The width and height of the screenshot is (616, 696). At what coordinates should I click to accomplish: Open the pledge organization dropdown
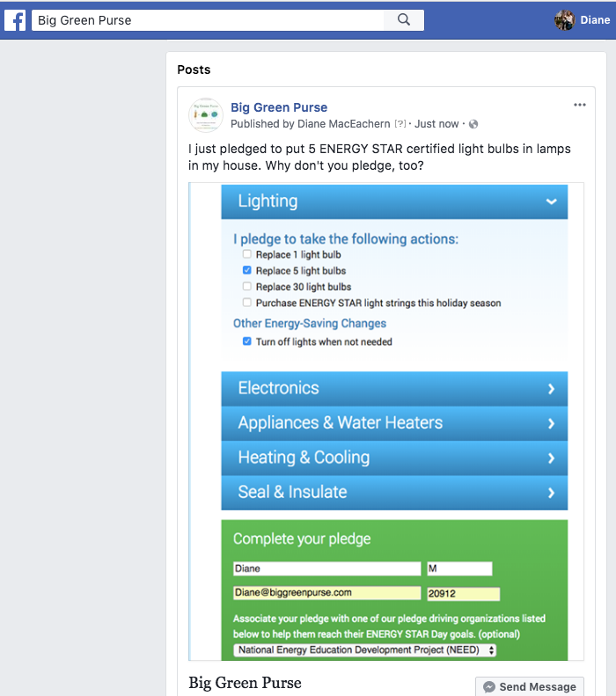pyautogui.click(x=365, y=650)
